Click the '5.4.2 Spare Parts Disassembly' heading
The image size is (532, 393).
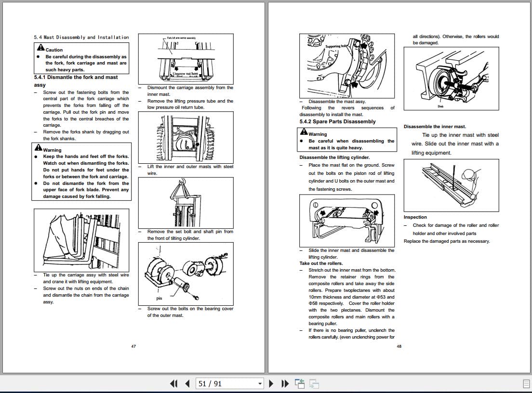(338, 121)
